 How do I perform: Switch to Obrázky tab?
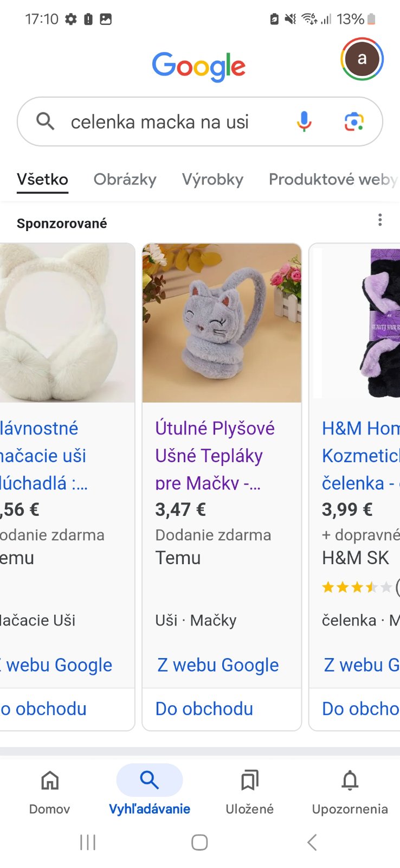125,180
